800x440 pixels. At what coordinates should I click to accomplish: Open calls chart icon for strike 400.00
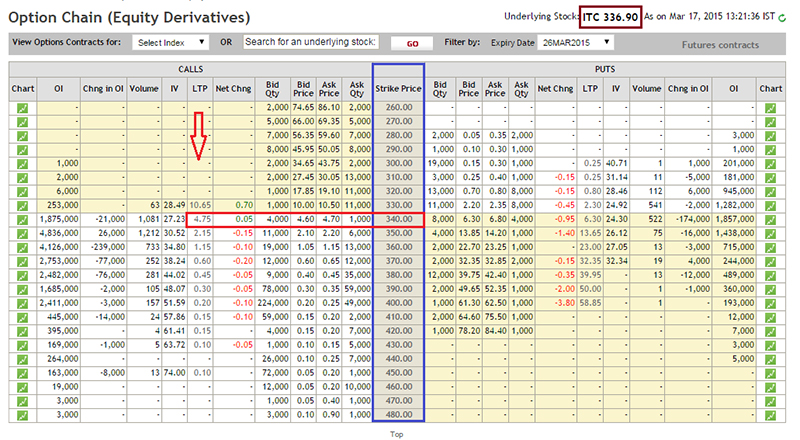point(22,304)
